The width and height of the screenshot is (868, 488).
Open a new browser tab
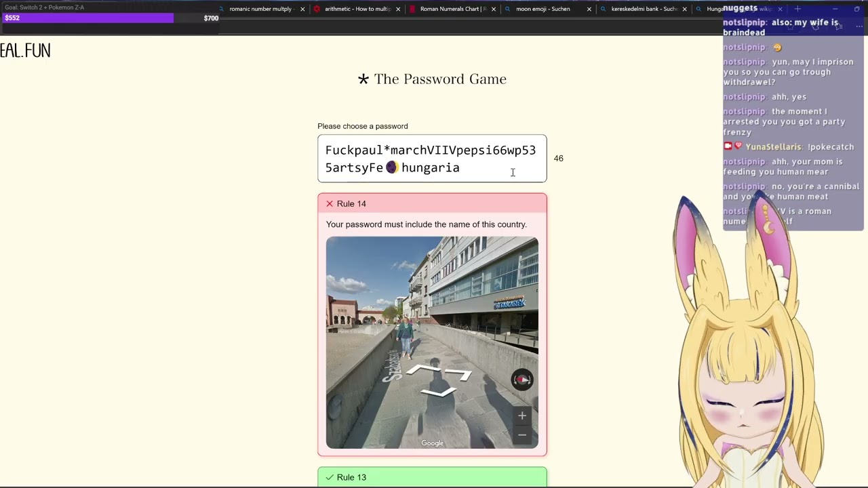(797, 9)
